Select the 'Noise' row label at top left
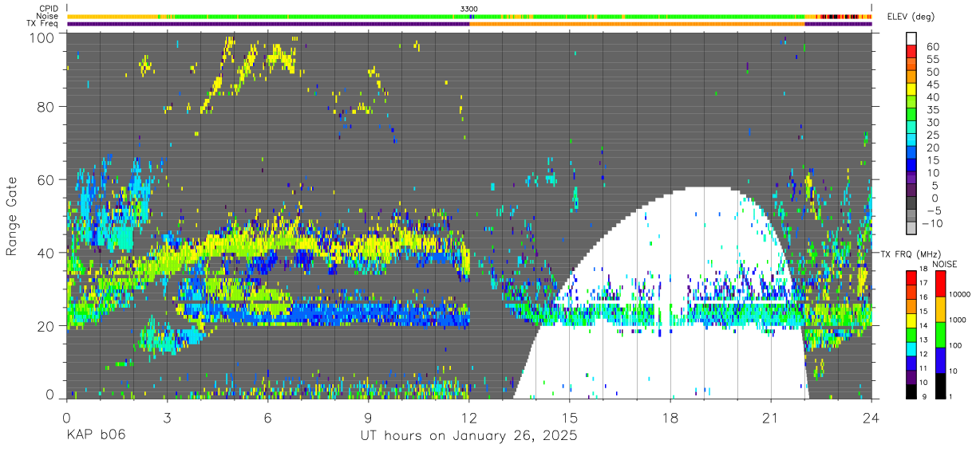This screenshot has height=452, width=980. tap(46, 16)
